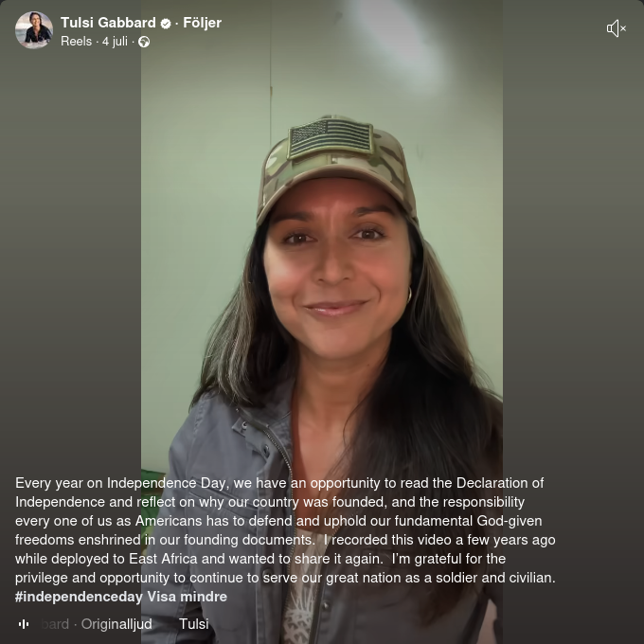Open the Originalljud audio page
The height and width of the screenshot is (644, 644).
116,624
